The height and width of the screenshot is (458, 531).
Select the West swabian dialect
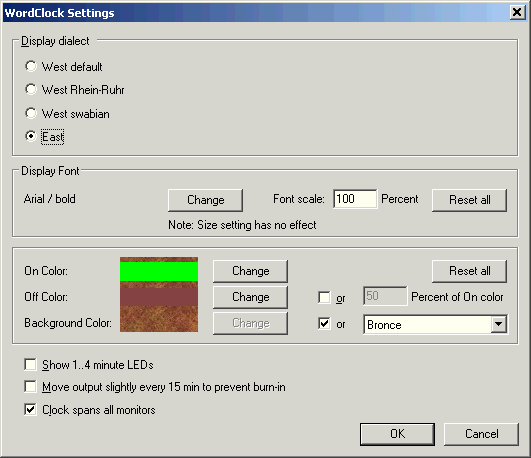(x=30, y=113)
